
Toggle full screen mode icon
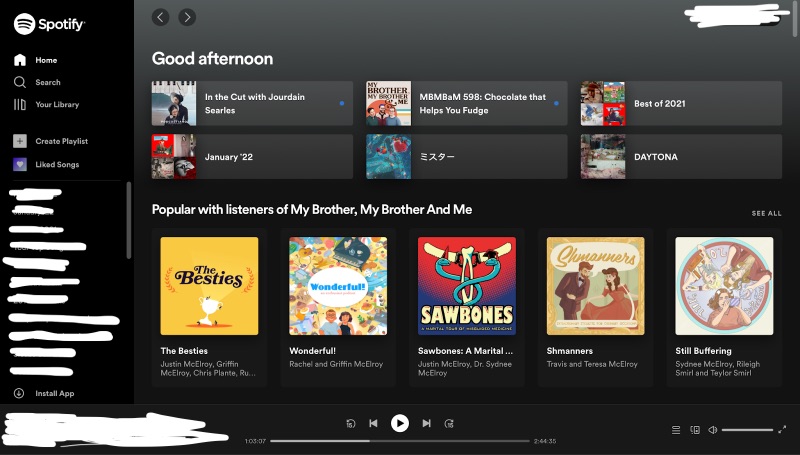[782, 430]
